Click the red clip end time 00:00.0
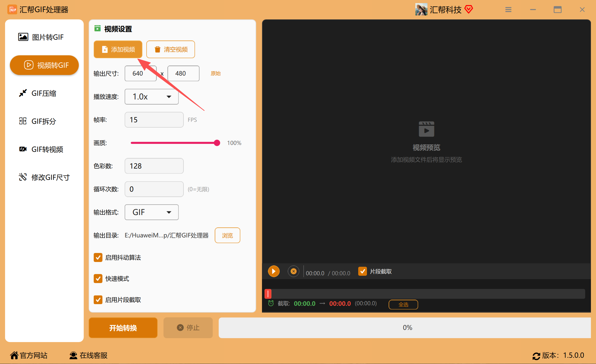 [340, 304]
